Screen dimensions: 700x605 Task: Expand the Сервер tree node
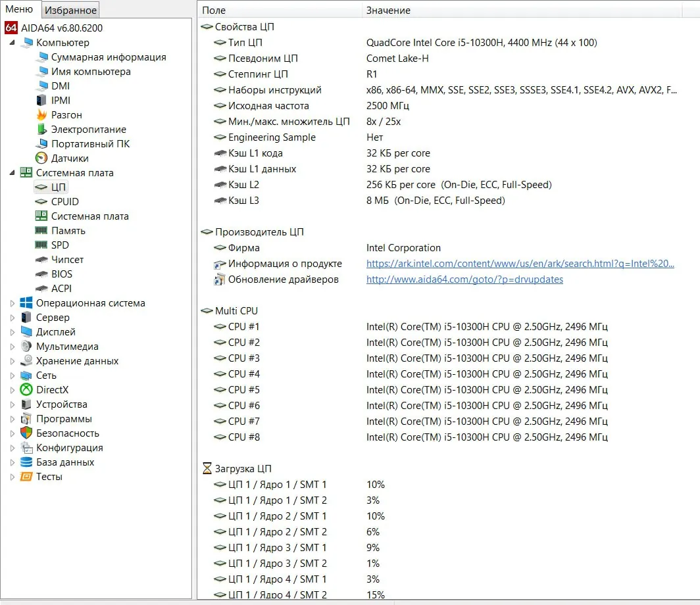(x=12, y=317)
